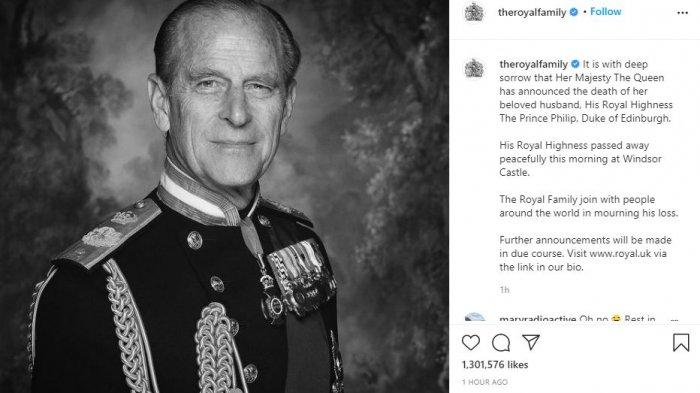The height and width of the screenshot is (393, 700).
Task: Share post using paper plane icon
Action: (531, 342)
